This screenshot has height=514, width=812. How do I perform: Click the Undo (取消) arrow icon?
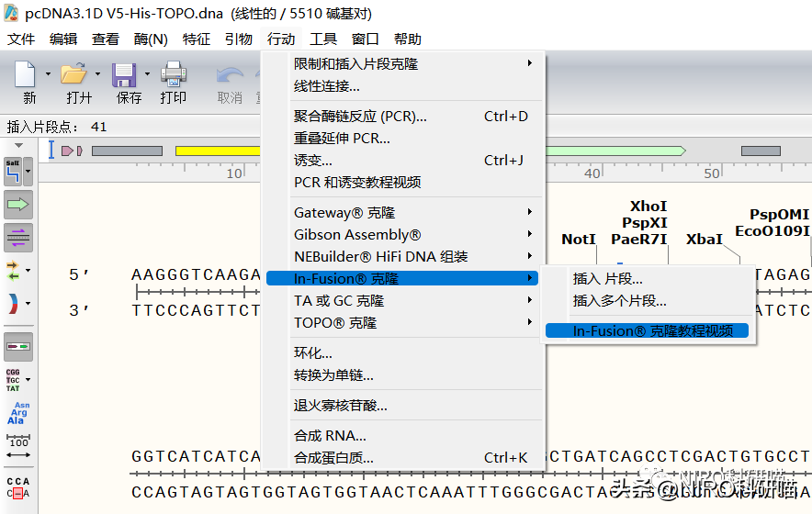point(229,75)
